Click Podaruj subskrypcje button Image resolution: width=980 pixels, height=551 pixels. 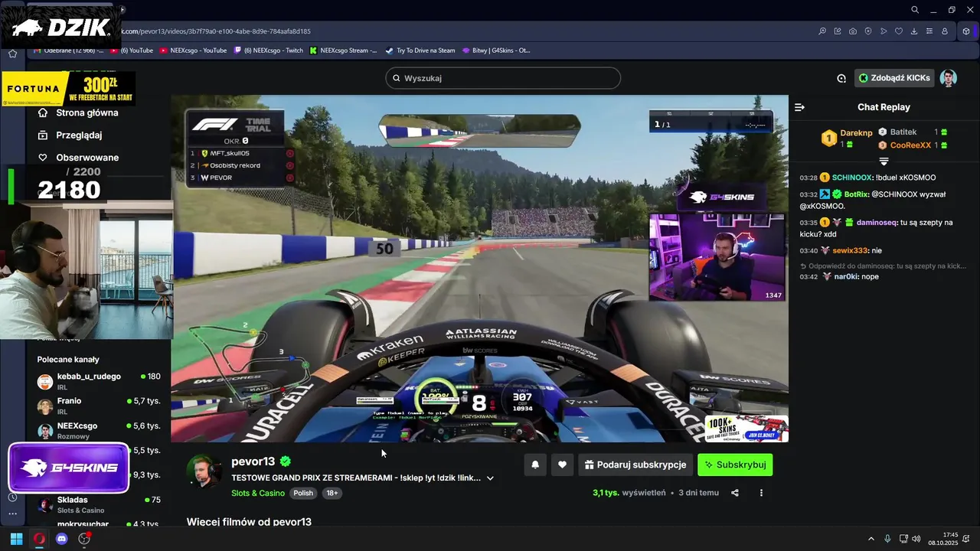635,465
